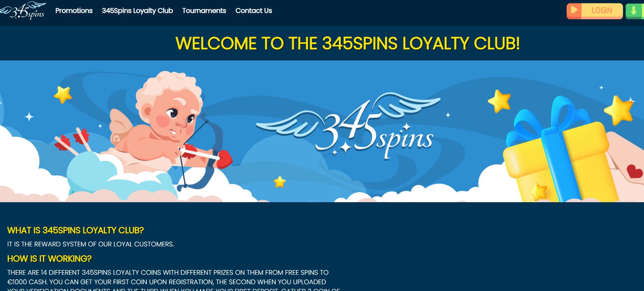Go to 345Spins Loyalty Club page
This screenshot has width=644, height=291.
137,11
